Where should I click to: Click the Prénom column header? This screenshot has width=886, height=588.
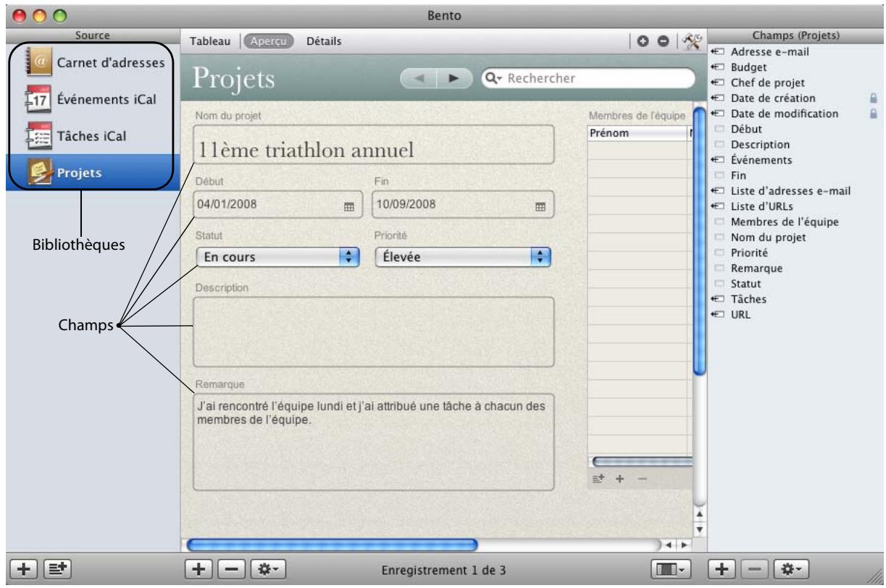(x=636, y=133)
